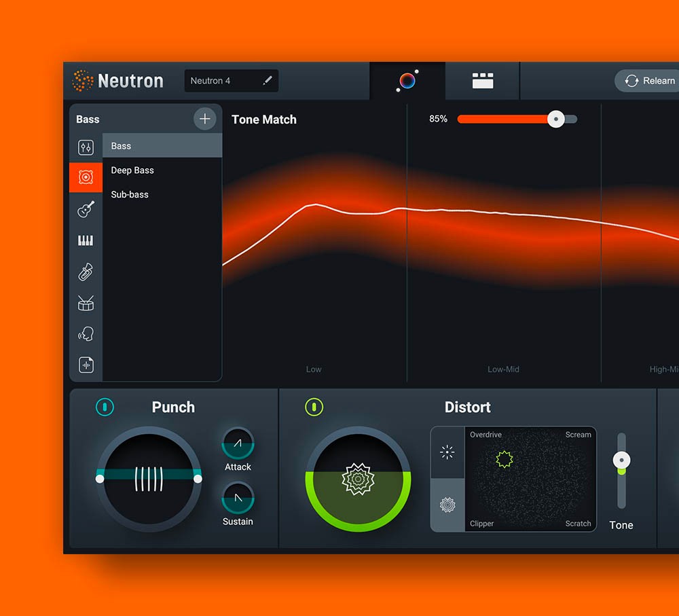
Task: Select the mixer sliders category icon
Action: point(86,147)
